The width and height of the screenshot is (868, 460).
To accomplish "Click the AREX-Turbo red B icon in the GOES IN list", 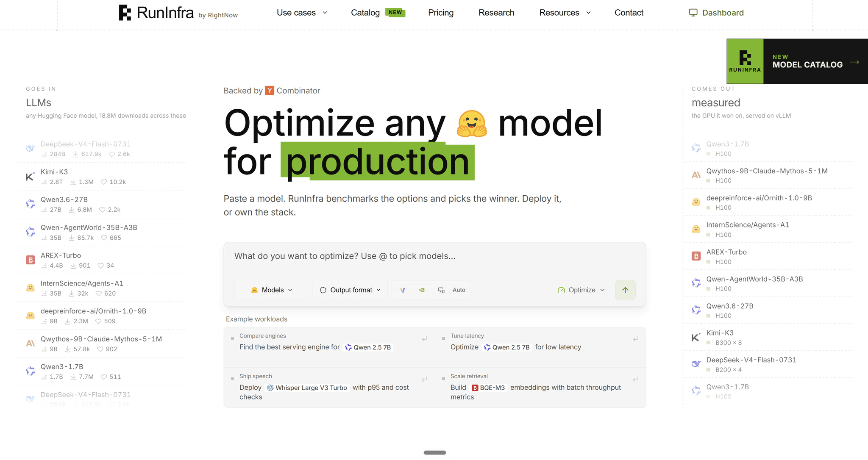I will point(30,260).
